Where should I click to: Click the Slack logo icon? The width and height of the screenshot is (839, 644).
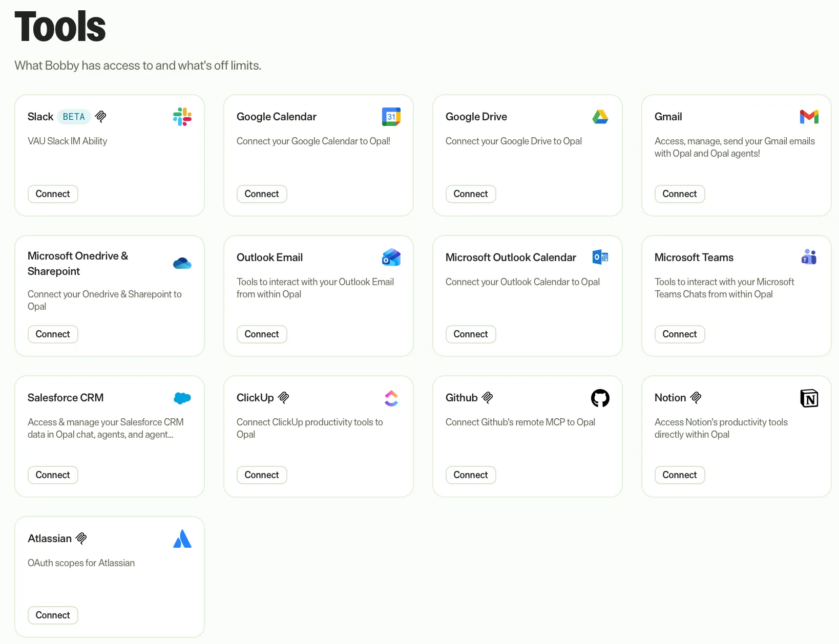(182, 117)
